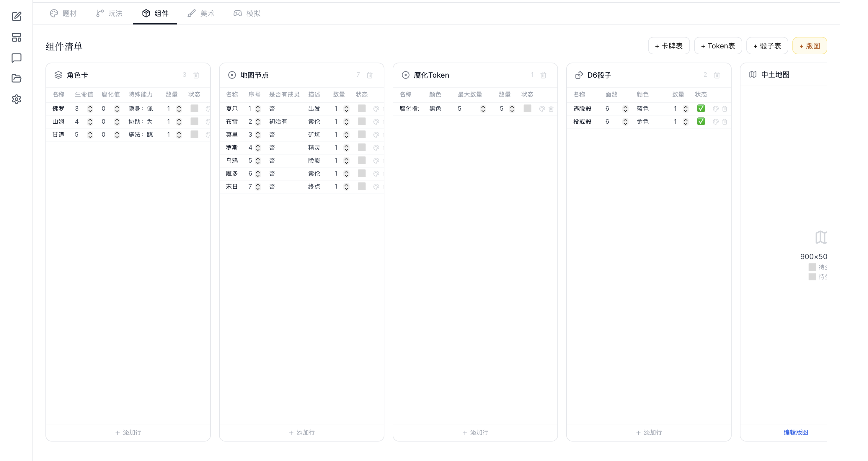Screen dimensions: 868x461
Task: Click palette icon in 罗斯 row
Action: (x=376, y=148)
